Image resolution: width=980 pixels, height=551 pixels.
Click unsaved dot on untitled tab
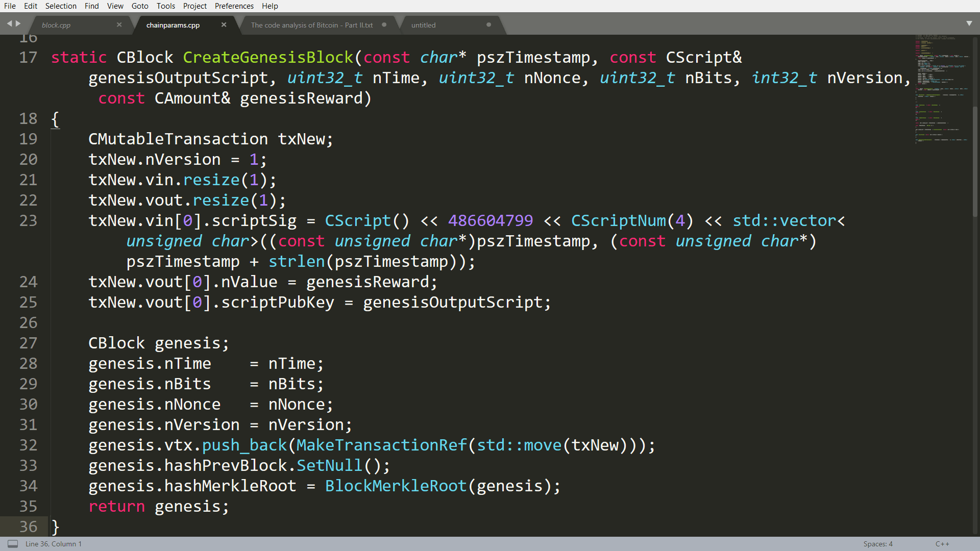click(x=488, y=24)
